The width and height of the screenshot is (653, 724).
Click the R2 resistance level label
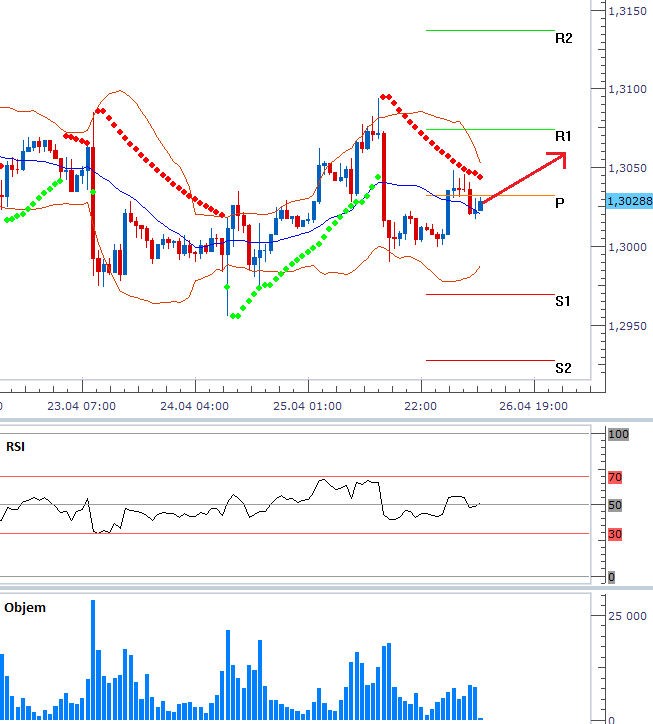(x=563, y=38)
